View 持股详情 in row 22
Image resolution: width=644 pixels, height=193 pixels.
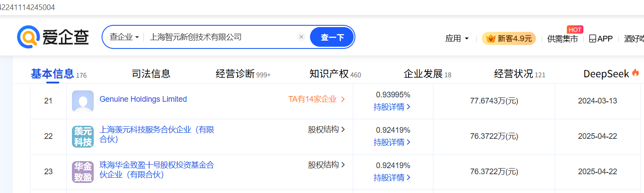click(x=392, y=142)
